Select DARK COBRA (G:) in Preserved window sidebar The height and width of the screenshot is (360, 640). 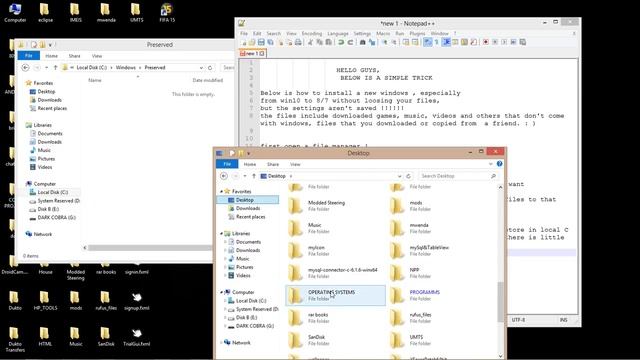pos(53,218)
